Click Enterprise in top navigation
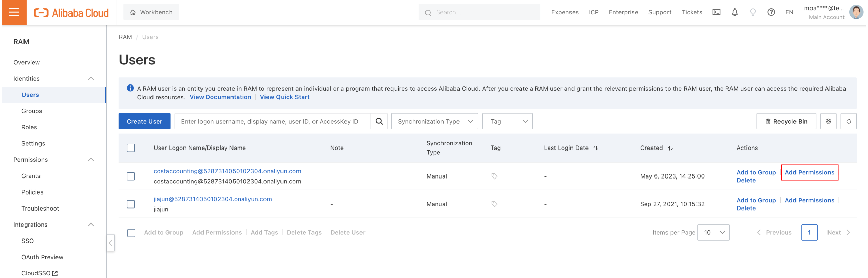 pyautogui.click(x=623, y=12)
